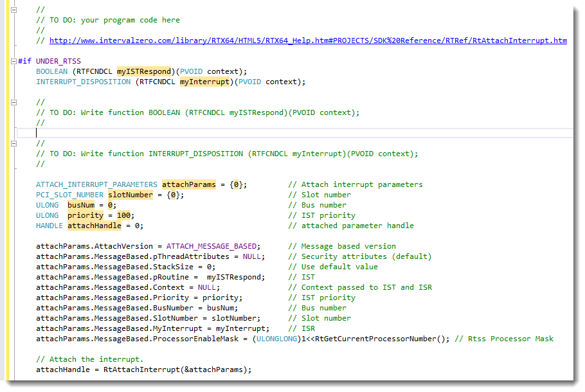Click the MessageBased.MyInterrupt field name
Viewport: 585px width, 392px height.
tap(177, 328)
